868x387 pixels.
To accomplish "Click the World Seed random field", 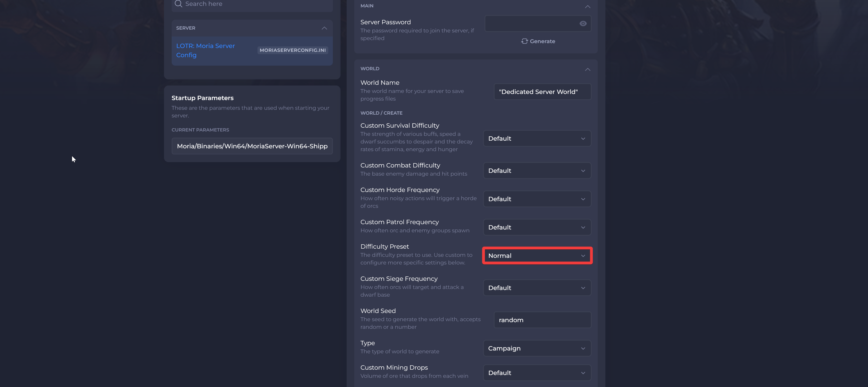I will coord(542,320).
